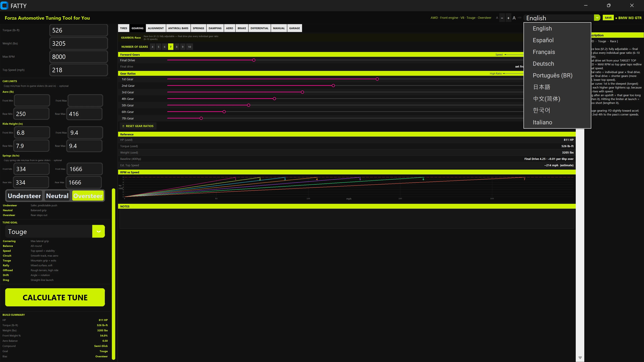This screenshot has width=644, height=362.
Task: Click the 4th Gear slider handle
Action: coord(275,99)
